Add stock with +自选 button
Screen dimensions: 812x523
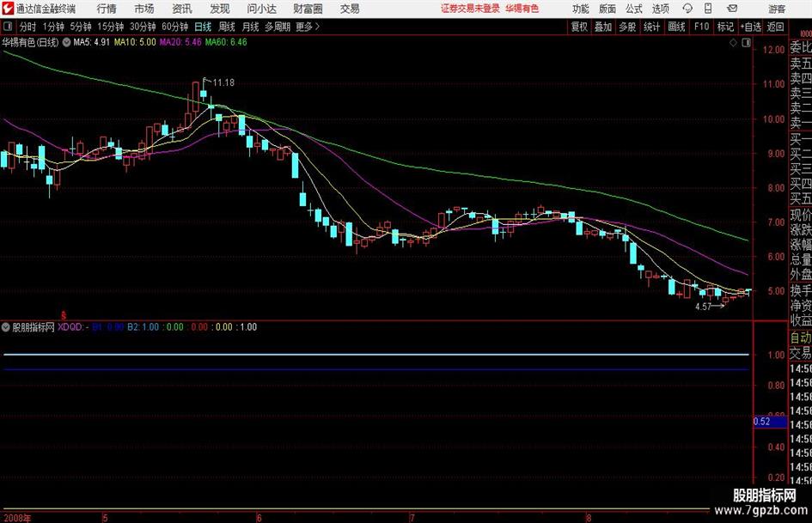tap(750, 27)
